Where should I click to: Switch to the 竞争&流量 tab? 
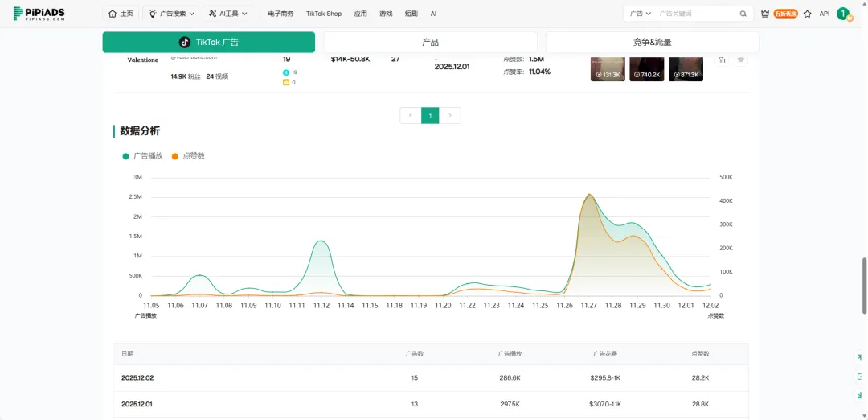652,43
